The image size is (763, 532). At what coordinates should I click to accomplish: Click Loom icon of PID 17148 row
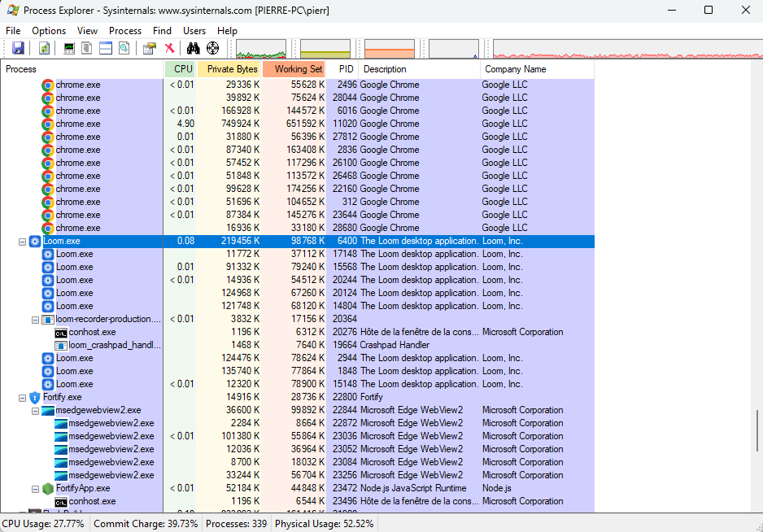48,254
